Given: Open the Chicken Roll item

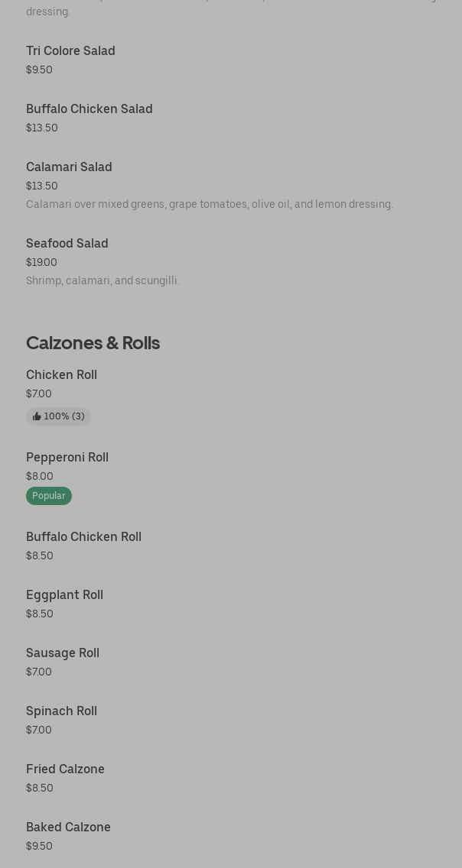Looking at the screenshot, I should tap(61, 374).
